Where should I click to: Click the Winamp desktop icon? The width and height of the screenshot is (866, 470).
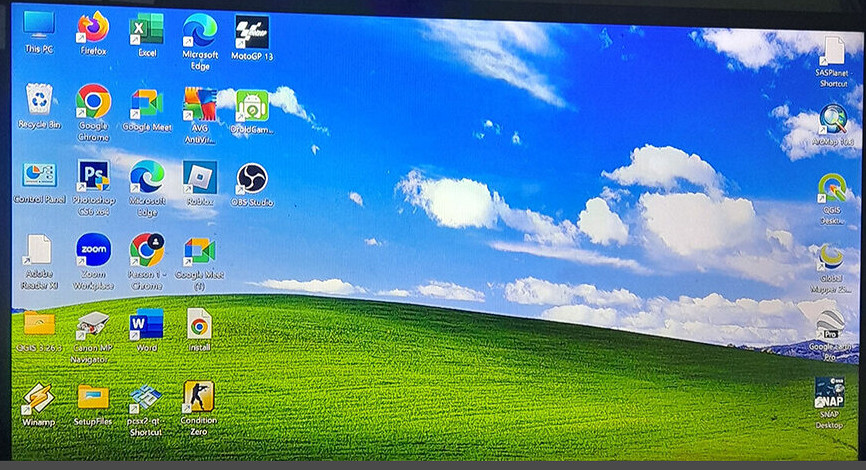pyautogui.click(x=38, y=397)
